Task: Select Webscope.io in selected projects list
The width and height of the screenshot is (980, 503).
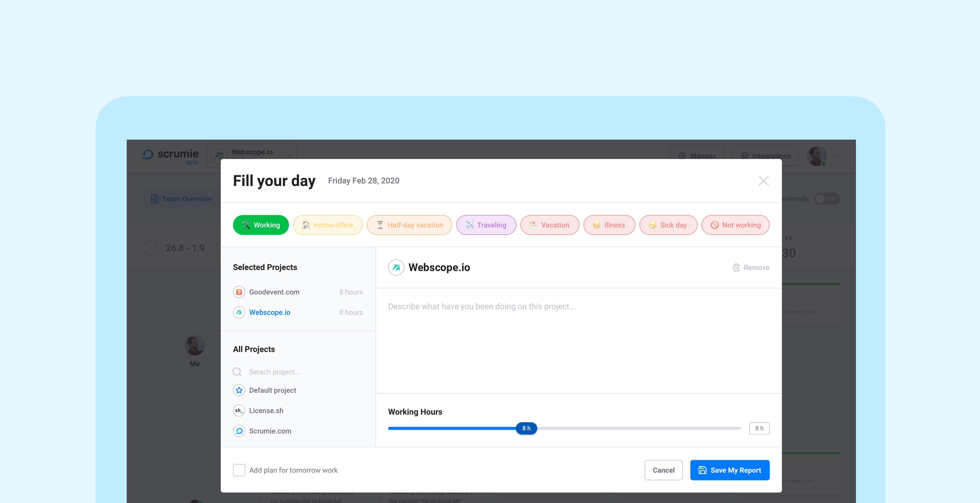Action: [298, 312]
